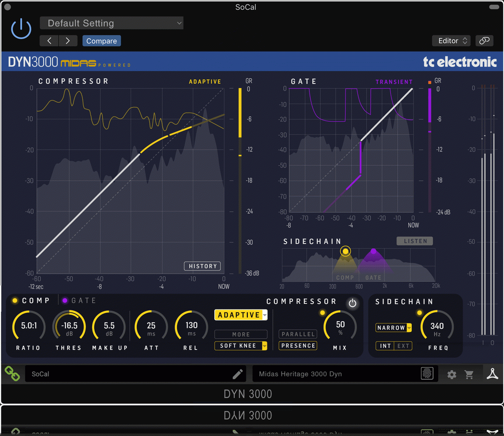504x436 pixels.
Task: Toggle the Compressor section power button
Action: [x=352, y=303]
